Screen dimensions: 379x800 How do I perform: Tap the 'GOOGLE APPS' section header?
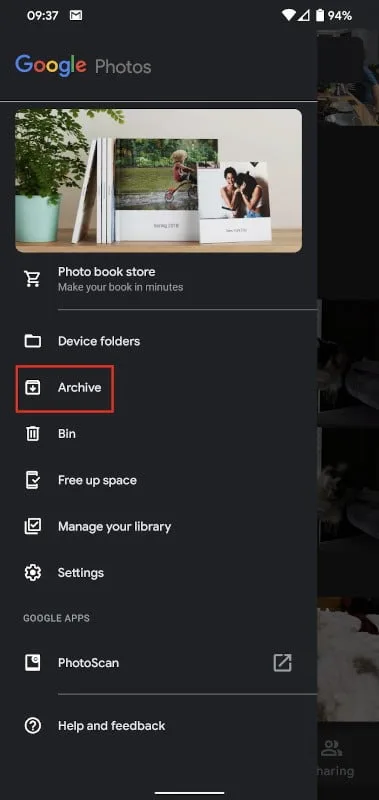[x=56, y=618]
